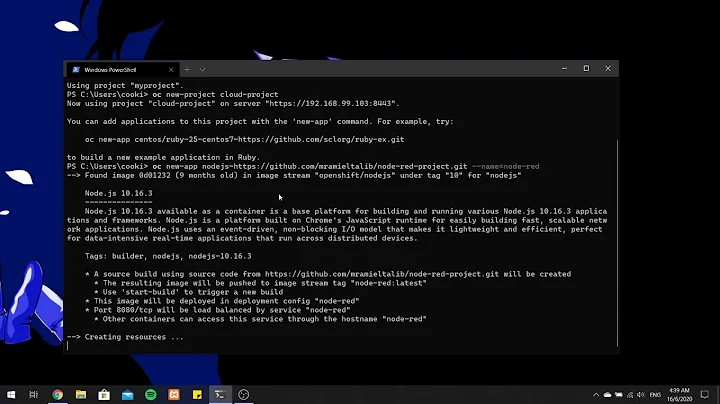Show hidden system tray icons
This screenshot has width=720, height=404.
coord(596,395)
